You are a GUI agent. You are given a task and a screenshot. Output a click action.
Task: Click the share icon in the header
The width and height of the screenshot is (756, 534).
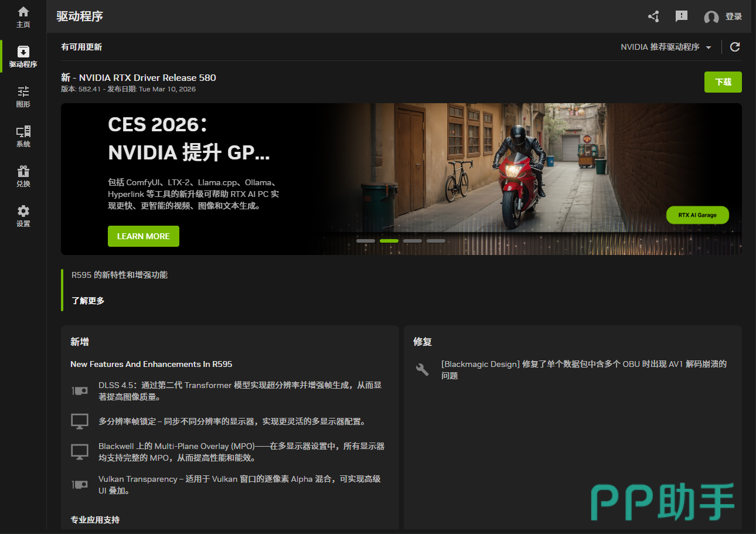point(653,16)
